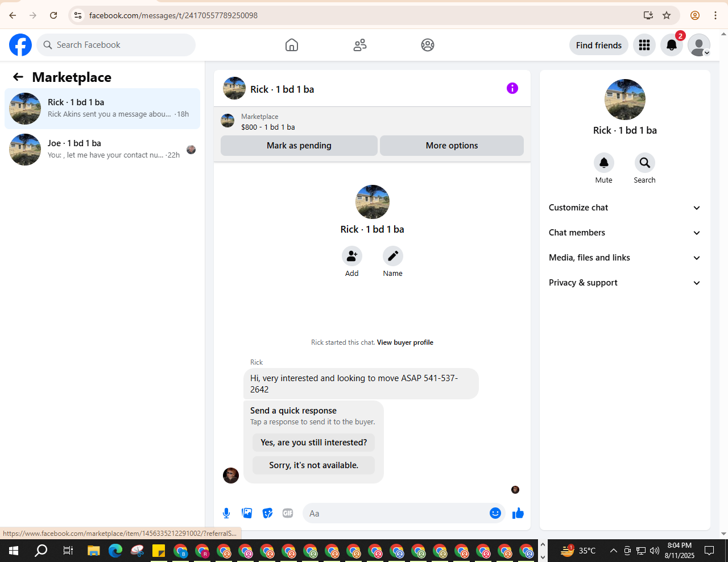
Task: Open Microsoft Edge from taskbar
Action: pos(115,551)
